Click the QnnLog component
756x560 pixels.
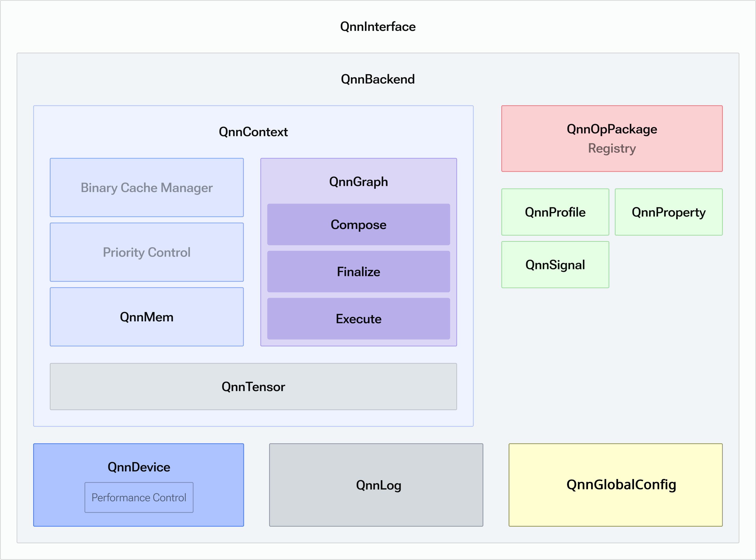pos(376,485)
